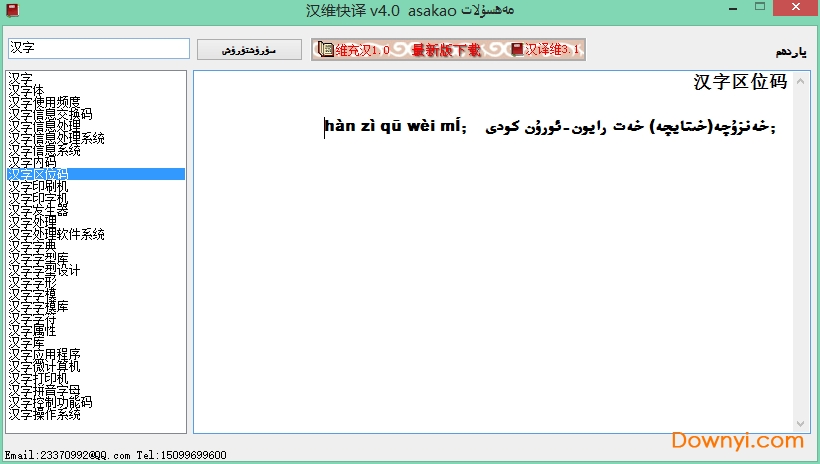The image size is (820, 464).
Task: Click the ياردەم help label
Action: point(790,51)
